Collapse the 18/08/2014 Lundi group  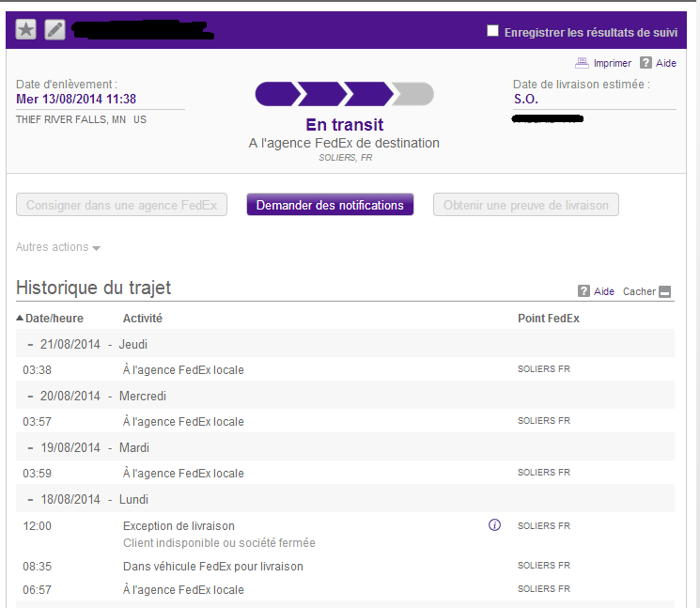pyautogui.click(x=30, y=500)
